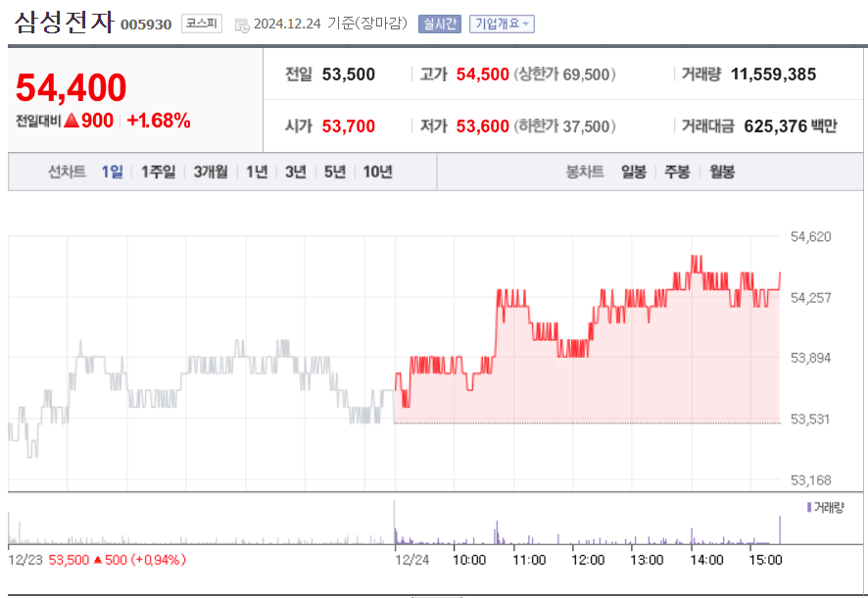The image size is (868, 598).
Task: Click the stock code 005930
Action: [x=146, y=25]
